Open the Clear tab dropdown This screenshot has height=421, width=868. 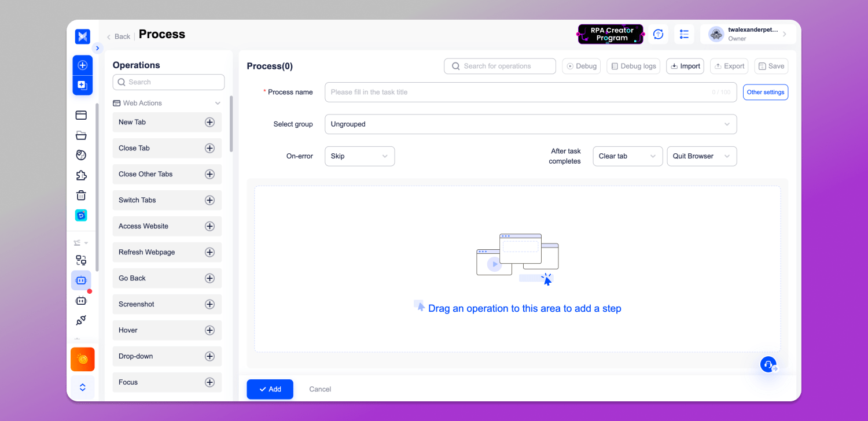(x=627, y=156)
